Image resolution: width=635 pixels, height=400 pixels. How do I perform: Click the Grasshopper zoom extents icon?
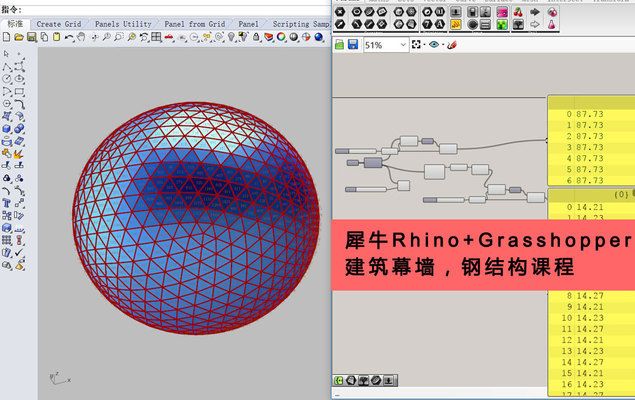417,46
